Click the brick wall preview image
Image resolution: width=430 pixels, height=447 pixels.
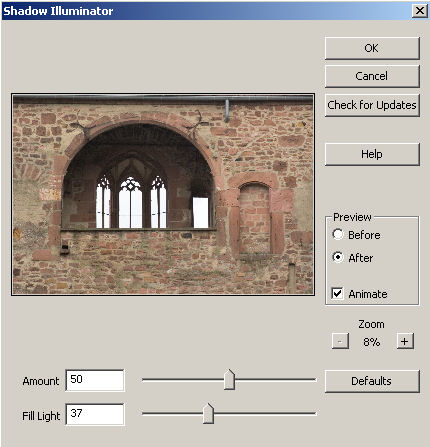(163, 194)
